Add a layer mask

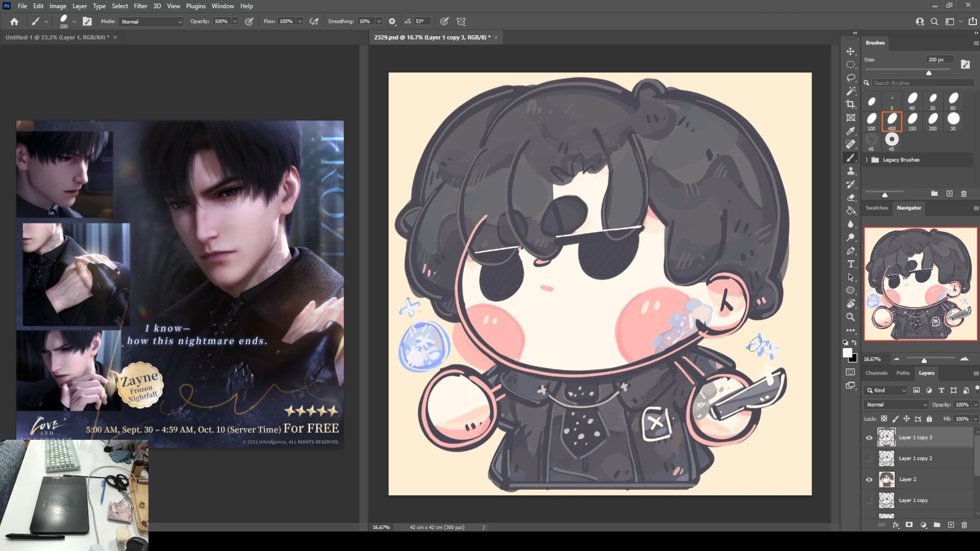(909, 525)
